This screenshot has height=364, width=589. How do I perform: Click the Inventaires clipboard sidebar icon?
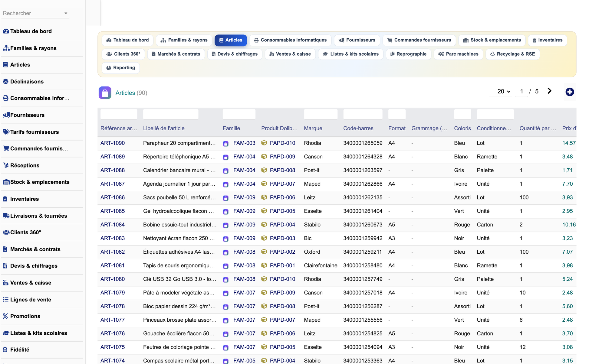5,199
